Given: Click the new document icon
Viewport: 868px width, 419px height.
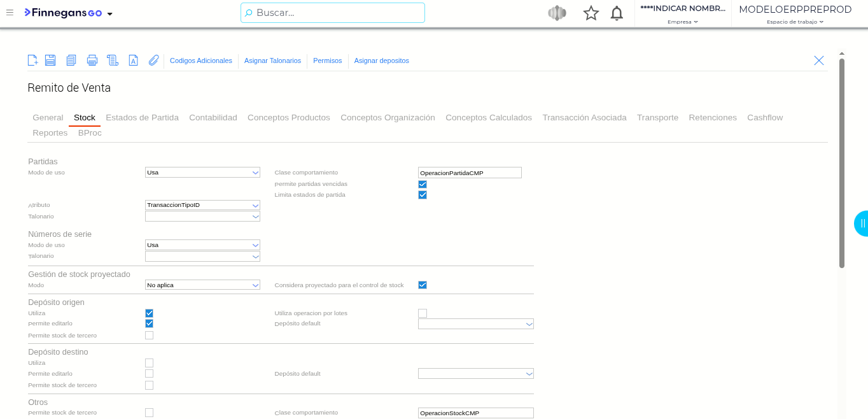Looking at the screenshot, I should [x=32, y=60].
